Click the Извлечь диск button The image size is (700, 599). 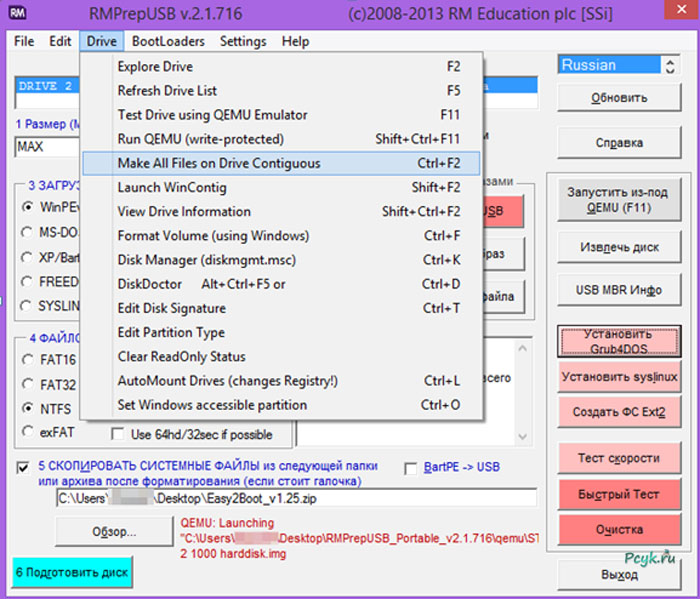tap(619, 247)
